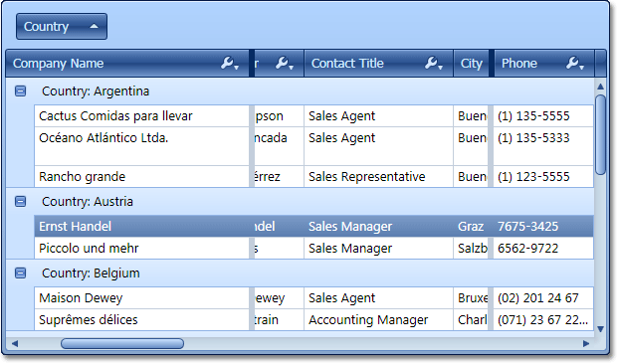Click horizontal scrollbar left arrow

pos(15,343)
